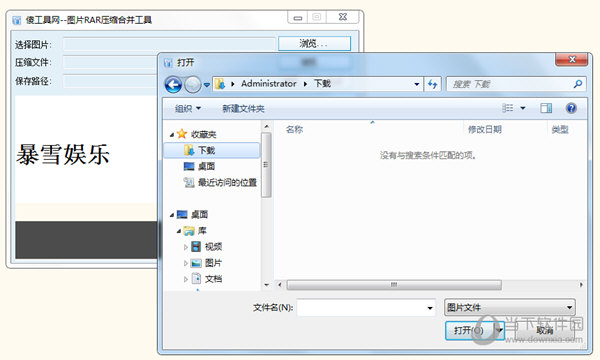Select 下载 under 收藏夹
This screenshot has width=600, height=360.
[212, 150]
